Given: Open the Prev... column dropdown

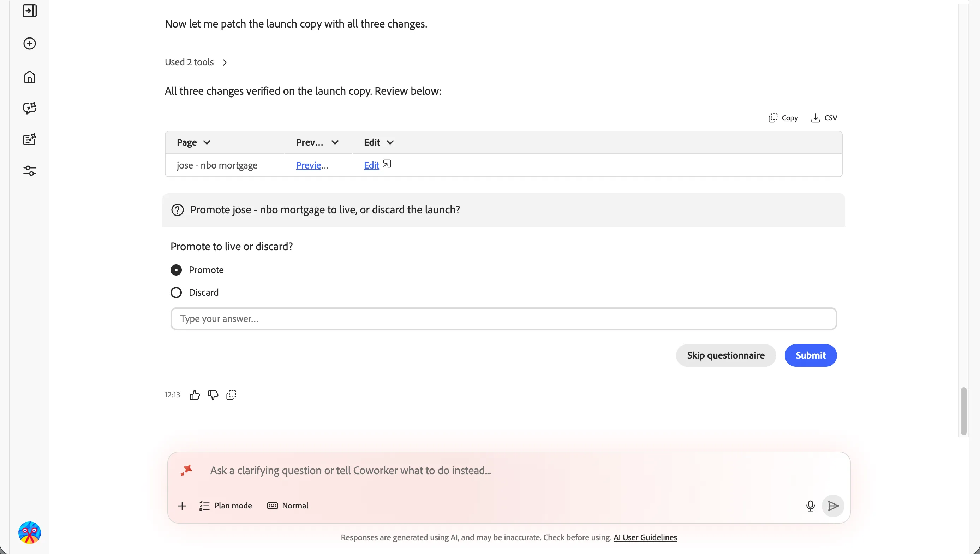Looking at the screenshot, I should (335, 142).
